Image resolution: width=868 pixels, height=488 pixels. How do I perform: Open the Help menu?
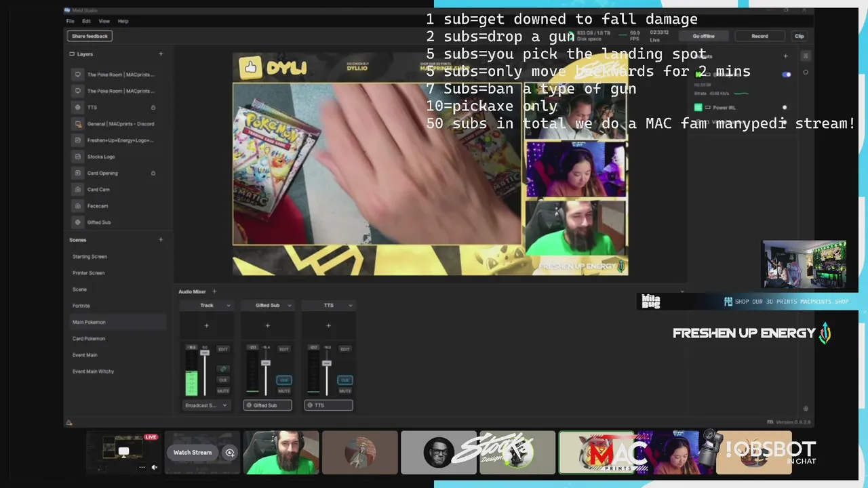point(123,21)
